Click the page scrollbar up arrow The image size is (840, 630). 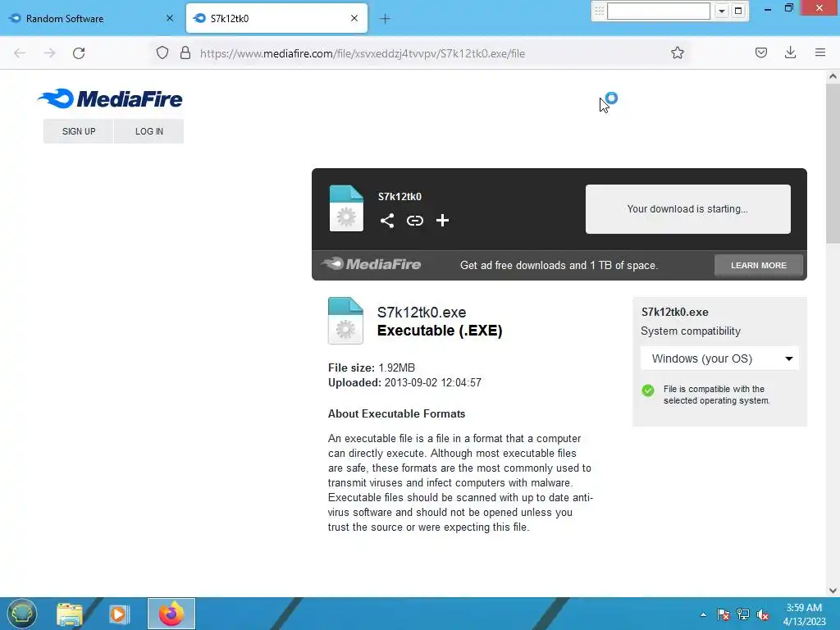click(833, 76)
